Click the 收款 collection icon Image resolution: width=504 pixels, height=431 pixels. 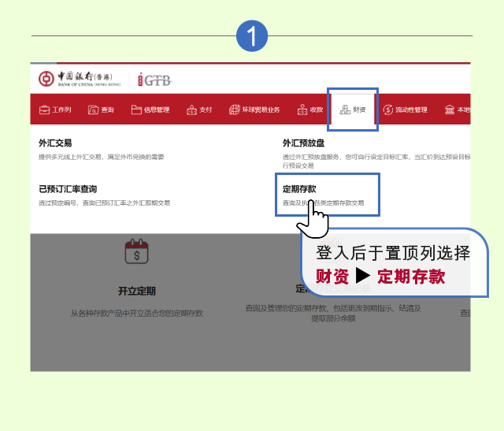click(x=302, y=110)
